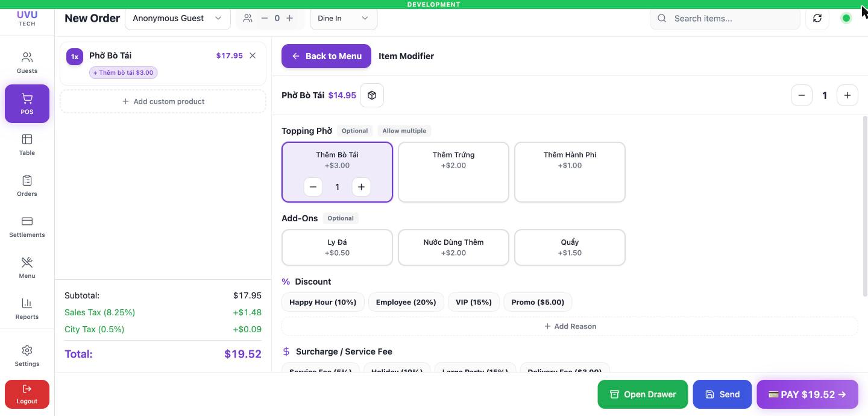
Task: Open the Settlements card section
Action: click(27, 227)
